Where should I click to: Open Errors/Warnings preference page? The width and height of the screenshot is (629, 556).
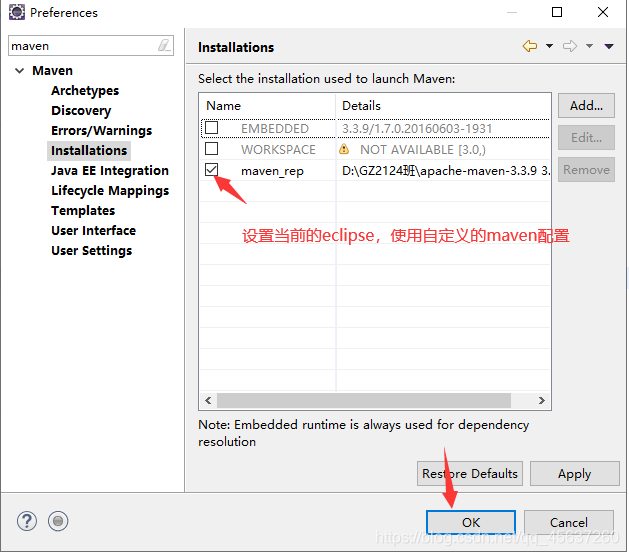101,131
